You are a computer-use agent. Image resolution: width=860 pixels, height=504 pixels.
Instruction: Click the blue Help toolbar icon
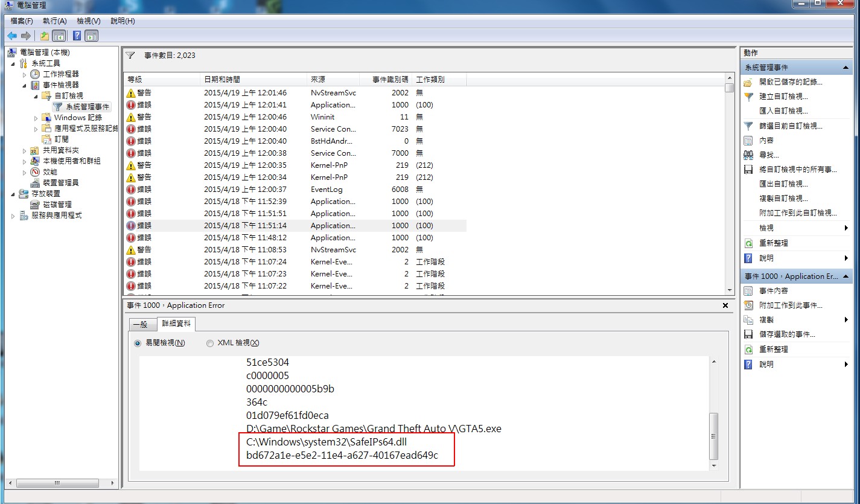pos(77,36)
